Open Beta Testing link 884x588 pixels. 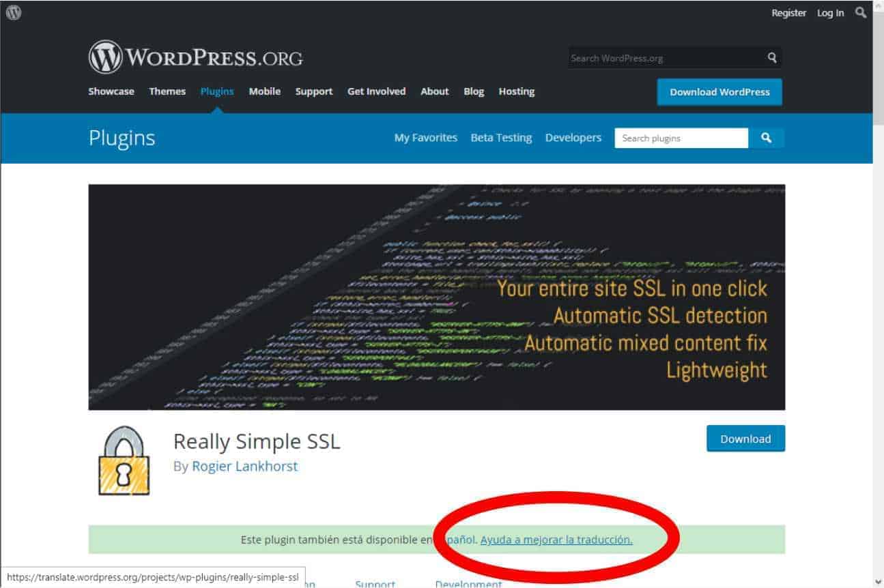[x=501, y=138]
